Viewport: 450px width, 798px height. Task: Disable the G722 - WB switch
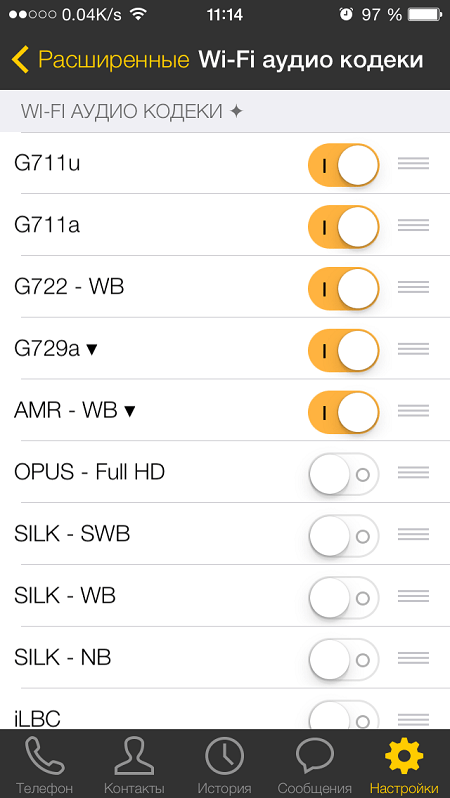click(x=344, y=288)
